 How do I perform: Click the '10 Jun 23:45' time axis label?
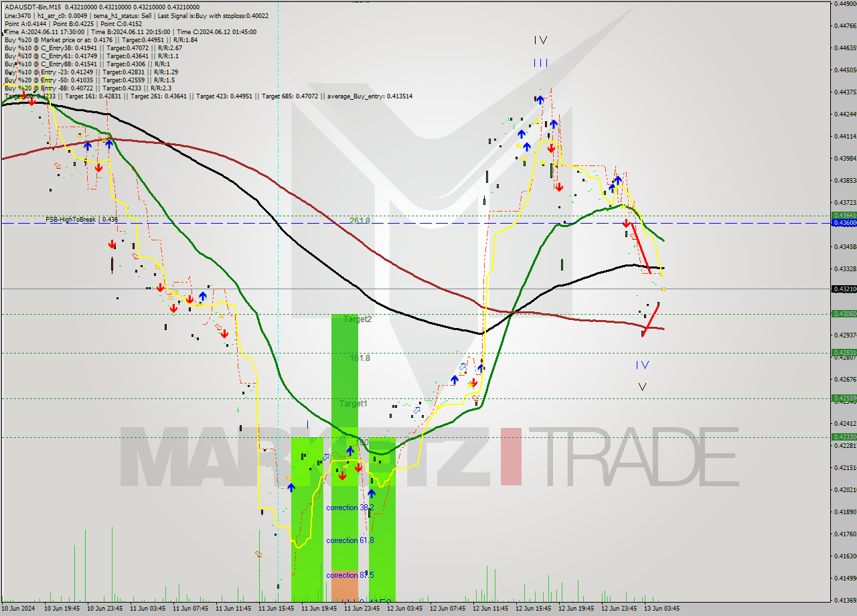tap(105, 609)
